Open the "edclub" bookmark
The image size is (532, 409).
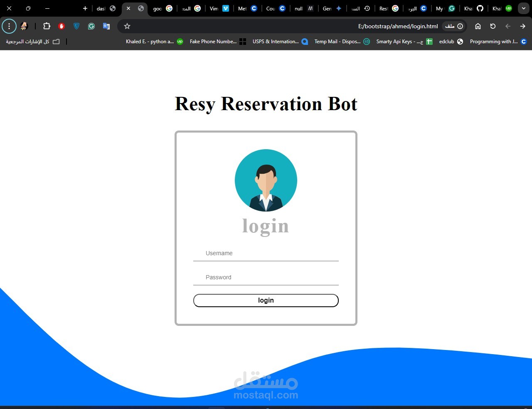(x=451, y=42)
